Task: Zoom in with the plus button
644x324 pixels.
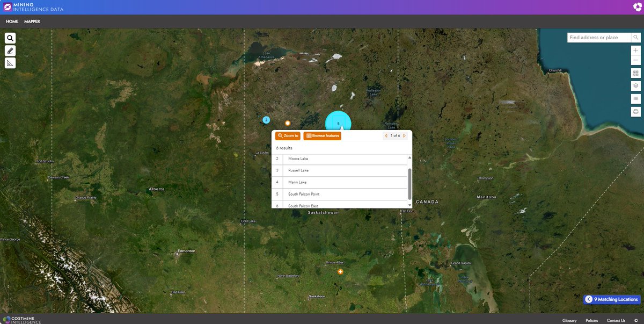Action: tap(636, 50)
